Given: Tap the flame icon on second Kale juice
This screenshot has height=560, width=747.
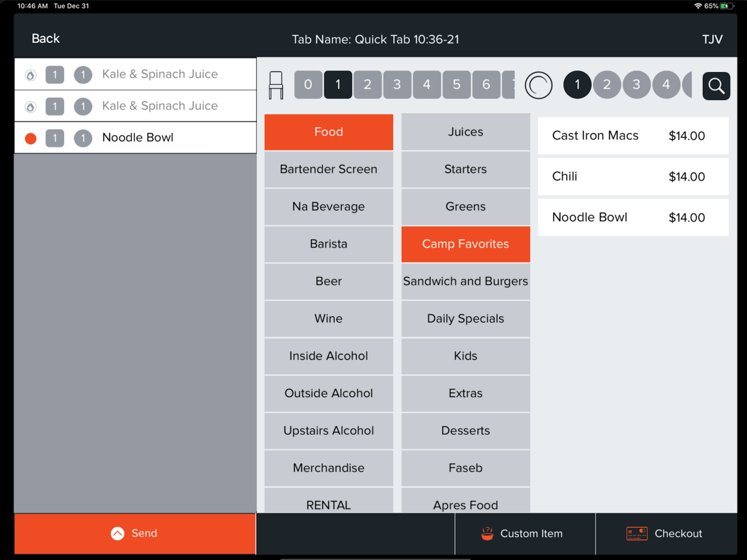Looking at the screenshot, I should pos(31,107).
